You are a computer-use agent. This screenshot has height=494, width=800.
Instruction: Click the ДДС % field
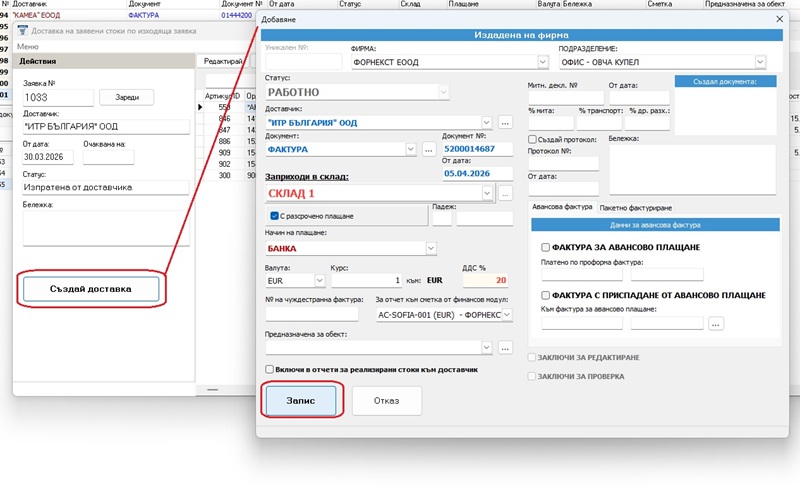click(485, 280)
